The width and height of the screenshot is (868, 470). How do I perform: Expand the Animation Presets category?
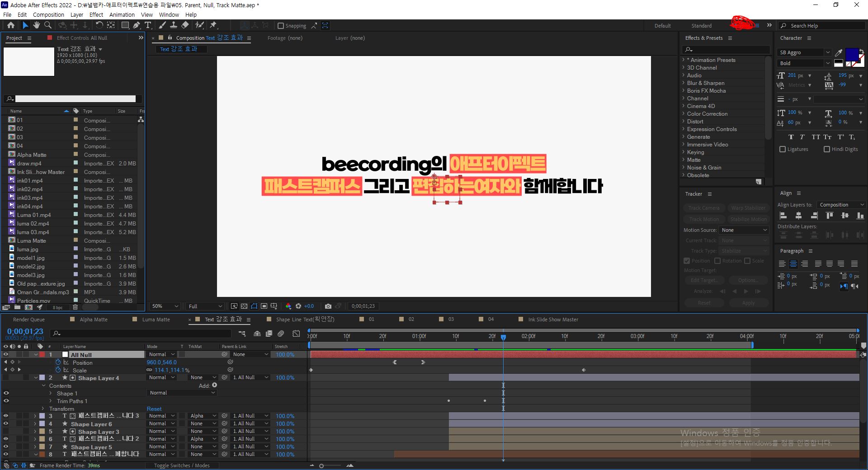(684, 60)
